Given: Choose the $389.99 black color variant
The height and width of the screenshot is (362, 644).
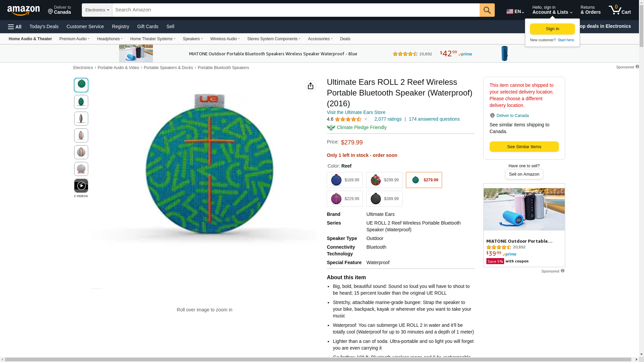Looking at the screenshot, I should [x=384, y=199].
